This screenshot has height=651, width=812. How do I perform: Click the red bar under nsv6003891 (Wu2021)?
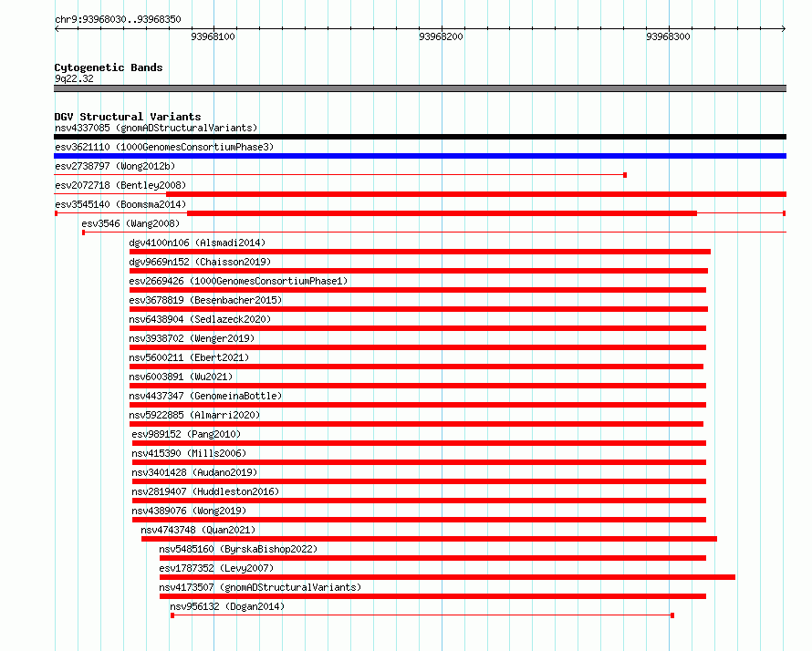tap(418, 386)
